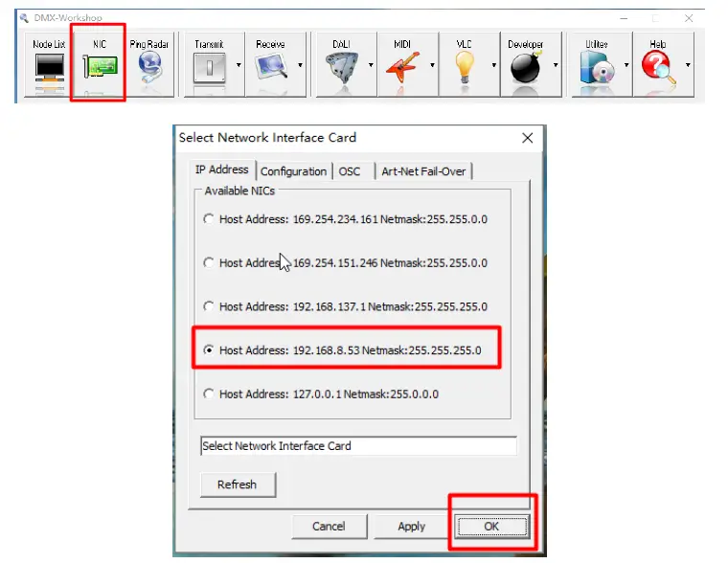Open the Utilities disc icon
Screen dimensions: 728x563
(597, 68)
